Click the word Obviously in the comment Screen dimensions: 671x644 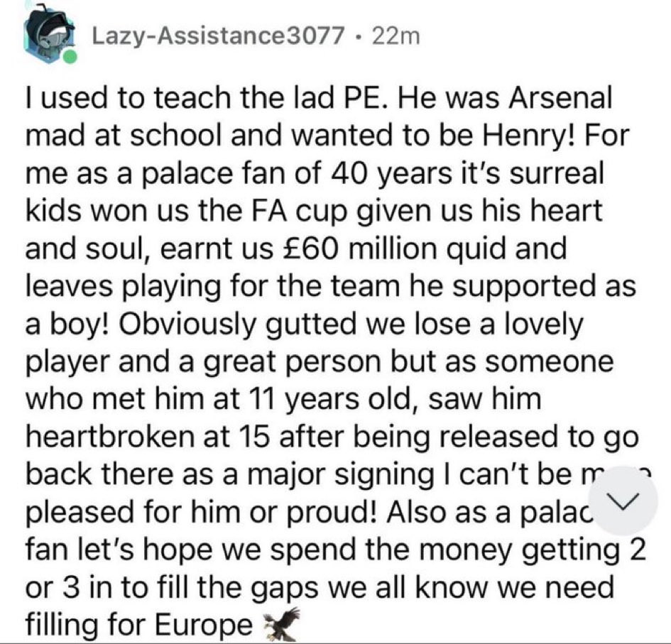coord(187,324)
